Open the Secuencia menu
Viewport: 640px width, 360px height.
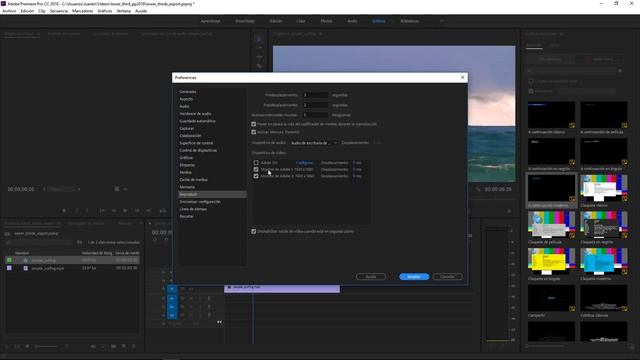(59, 11)
